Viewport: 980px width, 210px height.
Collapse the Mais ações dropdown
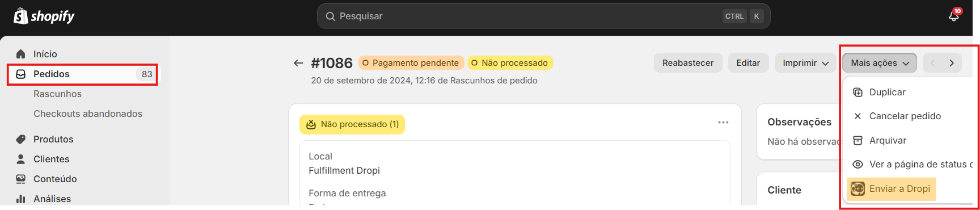tap(880, 63)
